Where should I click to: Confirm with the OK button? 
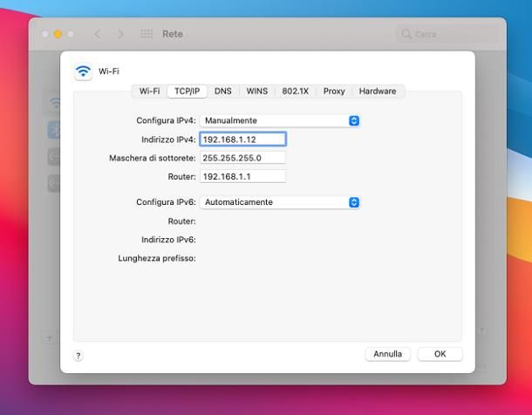tap(440, 354)
